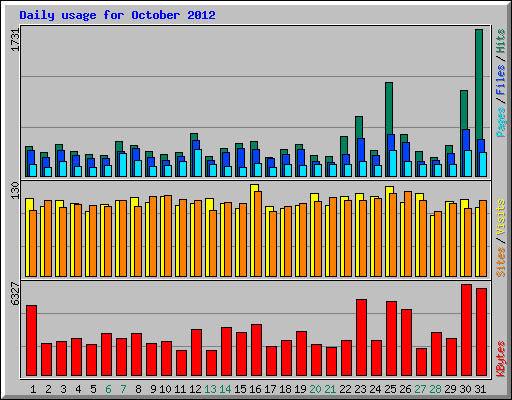This screenshot has width=512, height=400.
Task: Click the red KBytes bar for day 30
Action: [466, 330]
